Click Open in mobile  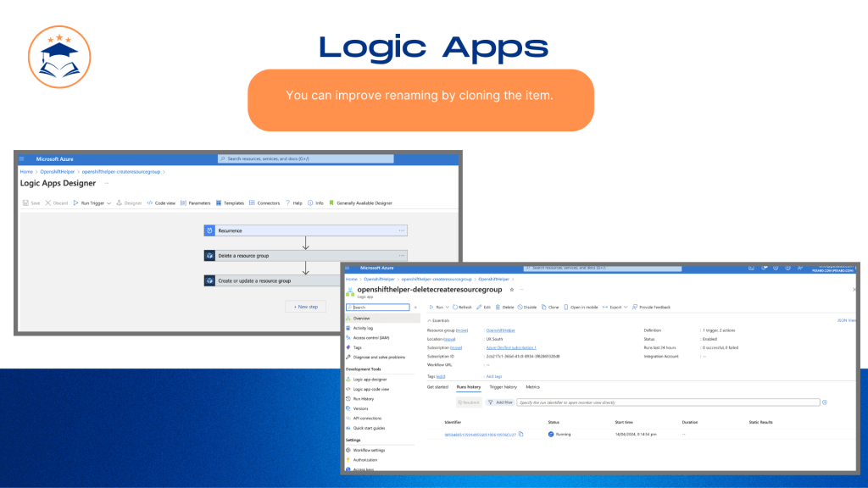[581, 307]
